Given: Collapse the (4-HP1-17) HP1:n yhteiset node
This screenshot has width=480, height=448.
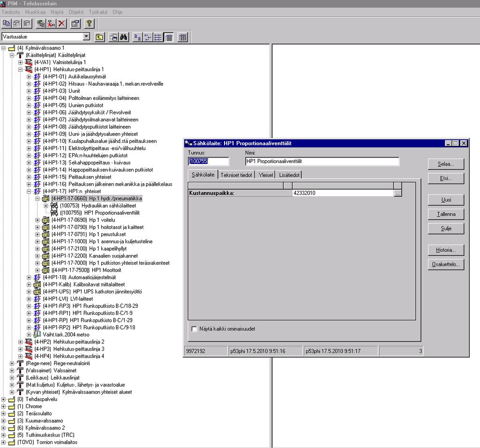Looking at the screenshot, I should 29,191.
